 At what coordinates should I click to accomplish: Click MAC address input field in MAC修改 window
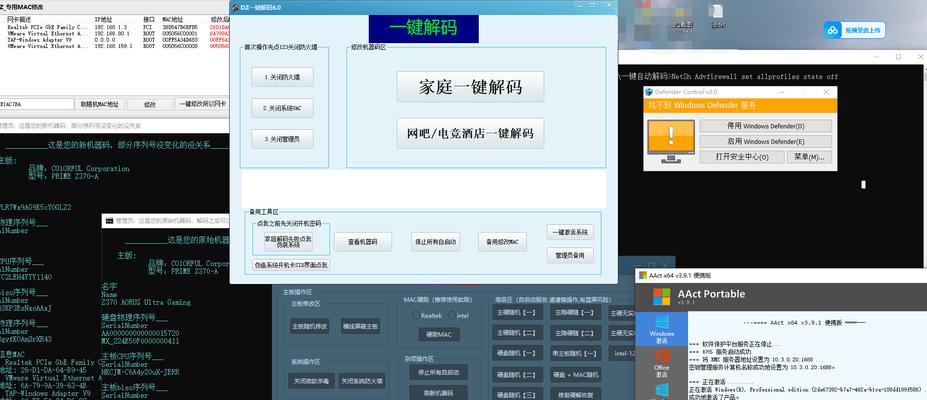point(37,104)
